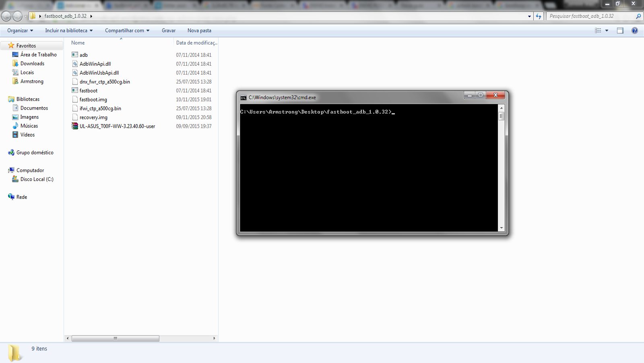Select Computador in navigation pane
Screen dimensions: 644x363
[x=30, y=170]
